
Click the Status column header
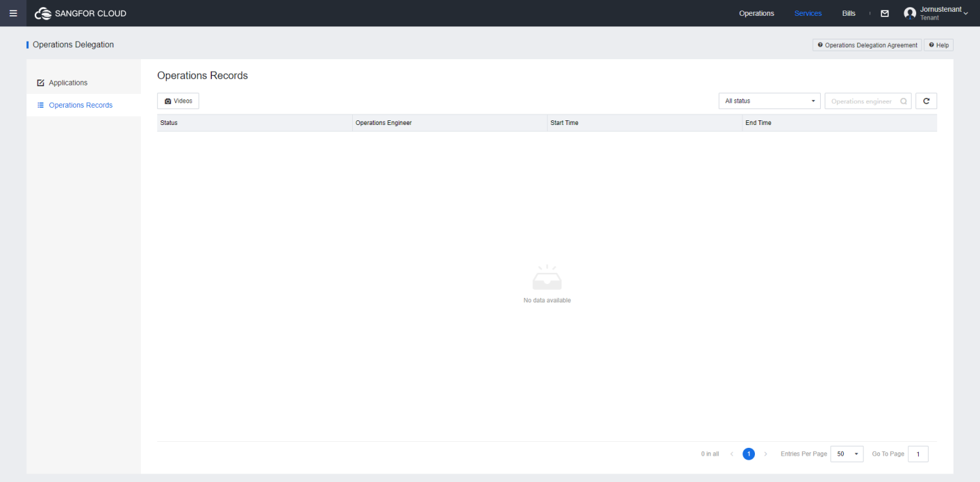255,123
